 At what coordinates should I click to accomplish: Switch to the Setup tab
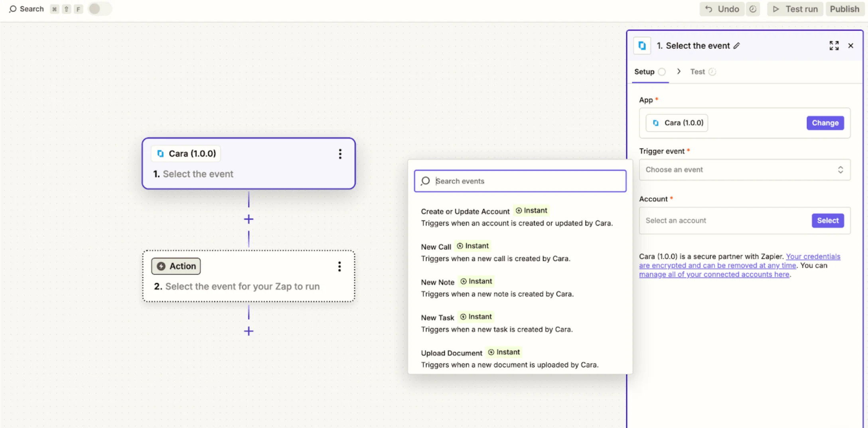(650, 72)
